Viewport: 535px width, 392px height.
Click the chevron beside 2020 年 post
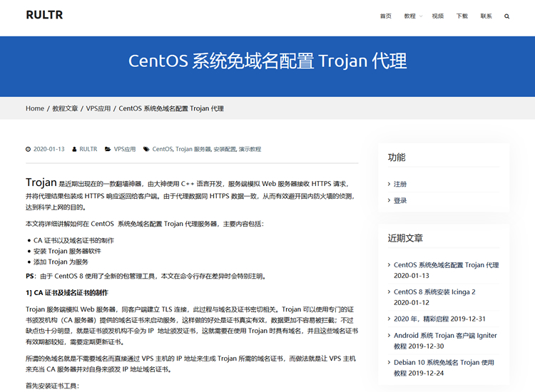[389, 319]
